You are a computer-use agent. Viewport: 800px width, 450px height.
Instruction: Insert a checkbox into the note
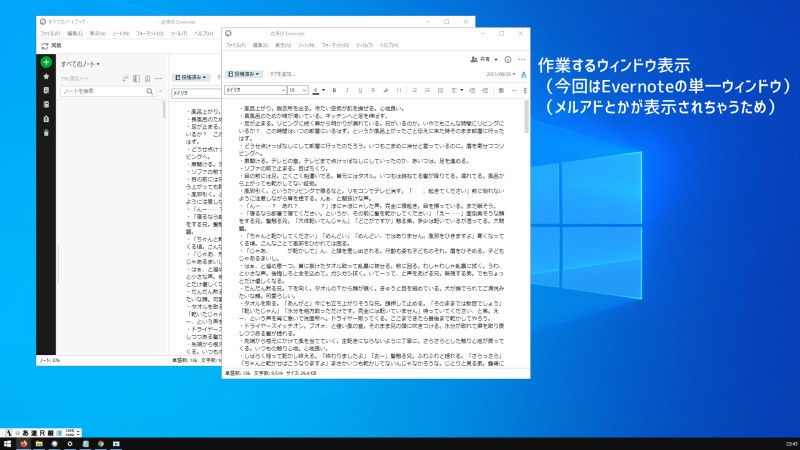tap(440, 90)
